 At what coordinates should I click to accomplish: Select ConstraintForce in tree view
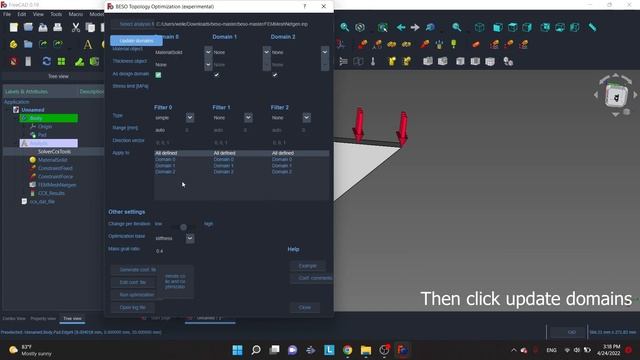click(56, 176)
